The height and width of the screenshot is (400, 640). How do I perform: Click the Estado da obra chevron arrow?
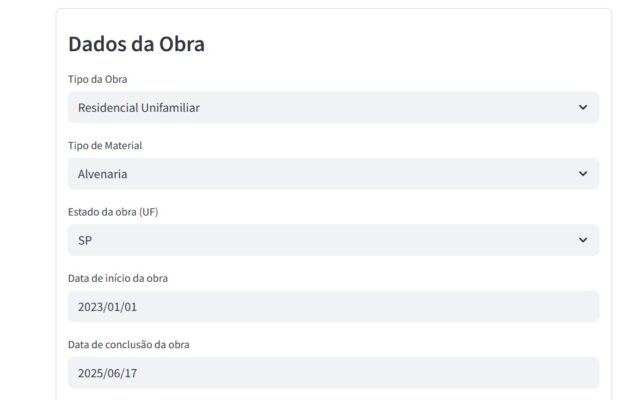click(583, 240)
